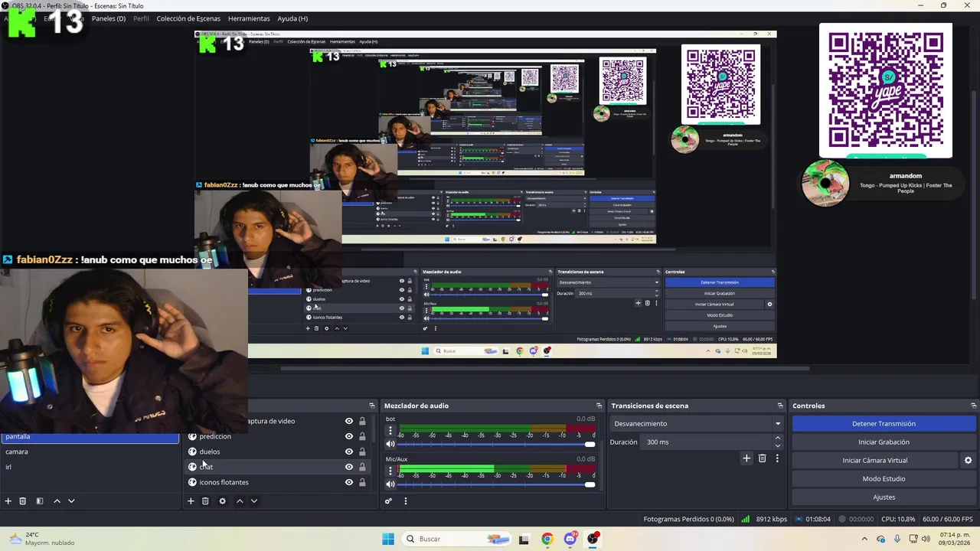Click the Duración 300 ms field

(707, 442)
